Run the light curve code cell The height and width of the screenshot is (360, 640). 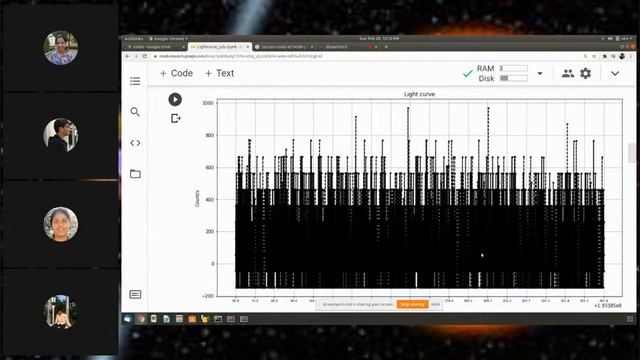[x=175, y=99]
